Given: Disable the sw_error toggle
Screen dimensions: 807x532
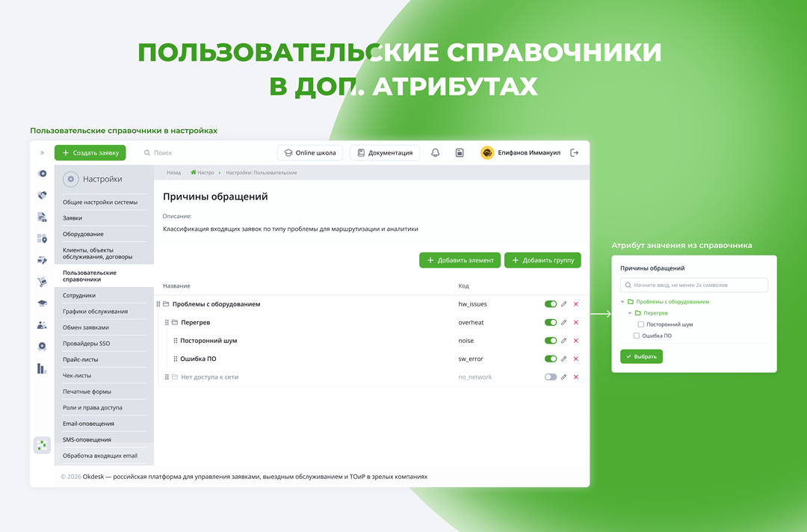Looking at the screenshot, I should point(551,359).
